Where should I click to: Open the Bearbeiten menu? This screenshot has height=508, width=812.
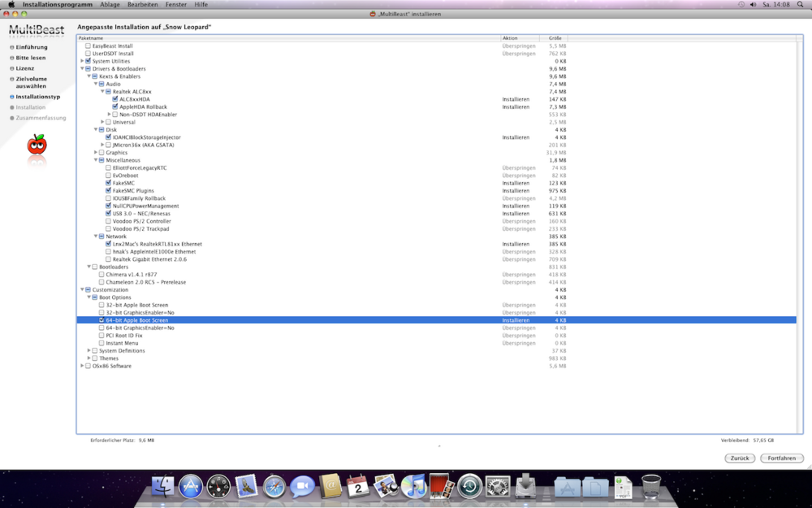pyautogui.click(x=143, y=5)
